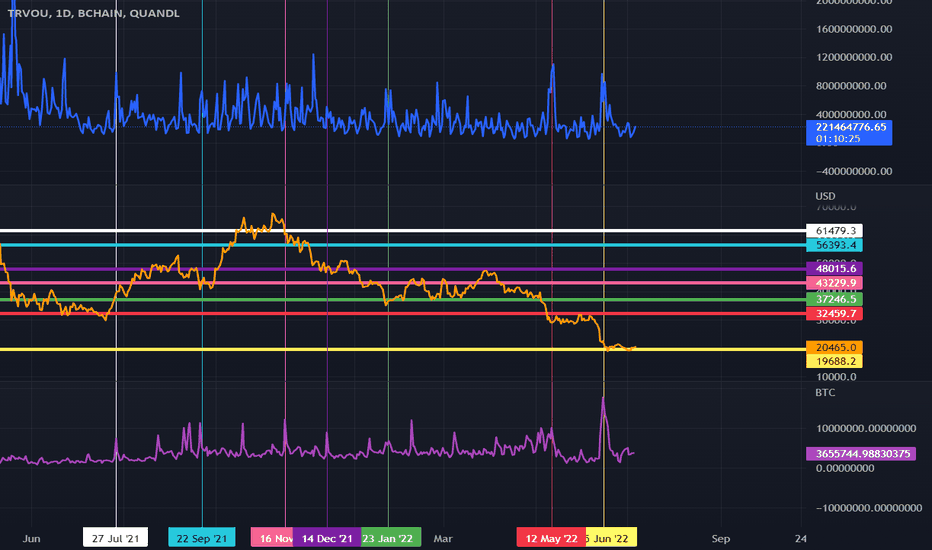
Task: Click the TRVOU, 1D, BCHAIN, QUANDL chart title
Action: [93, 13]
